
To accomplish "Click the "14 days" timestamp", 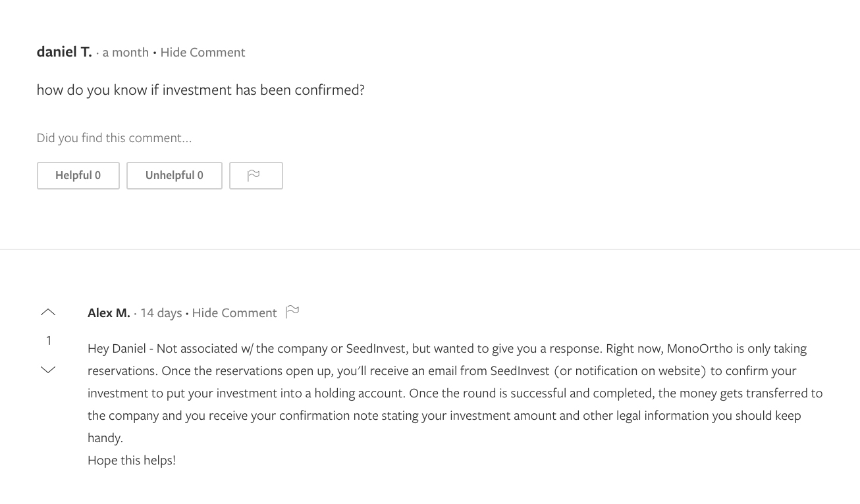I will 161,313.
